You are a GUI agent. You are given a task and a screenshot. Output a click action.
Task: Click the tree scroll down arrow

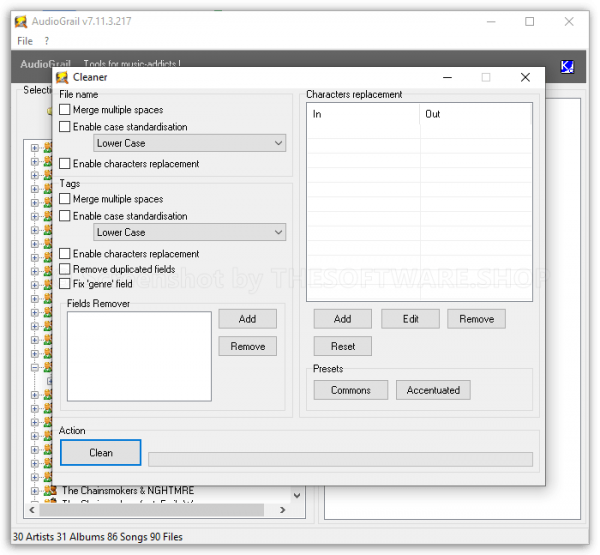point(297,495)
